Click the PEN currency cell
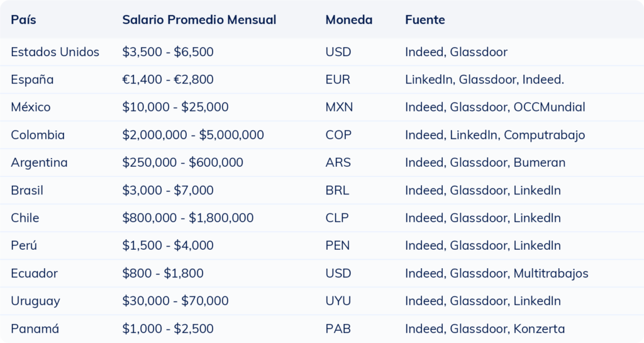Viewport: 644px width, 343px height. point(337,246)
